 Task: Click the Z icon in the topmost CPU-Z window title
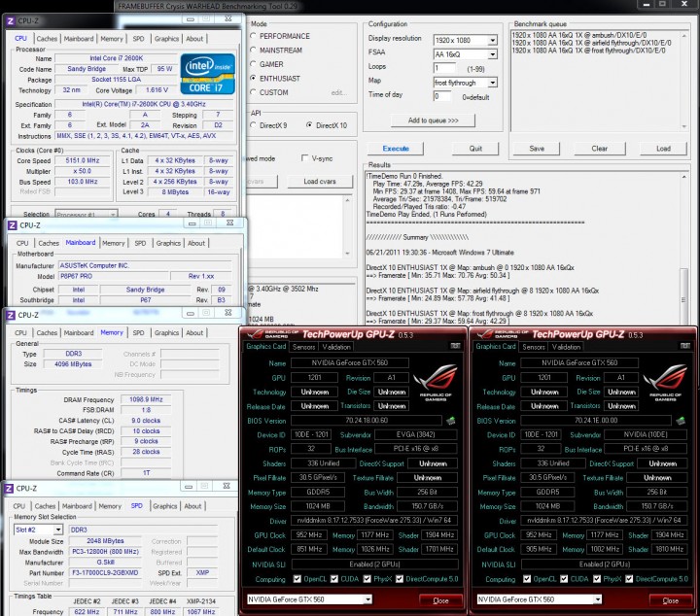(x=11, y=21)
